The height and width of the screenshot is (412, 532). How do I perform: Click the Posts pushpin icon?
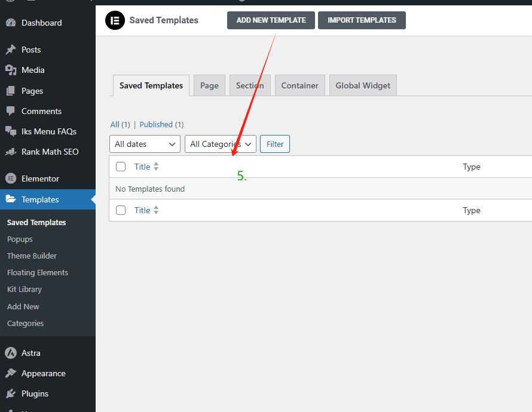tap(11, 50)
